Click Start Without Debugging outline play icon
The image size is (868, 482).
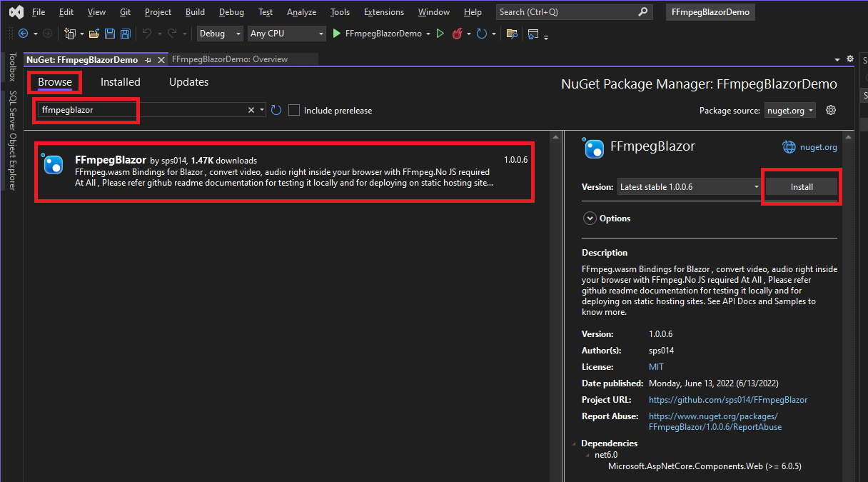(x=440, y=34)
